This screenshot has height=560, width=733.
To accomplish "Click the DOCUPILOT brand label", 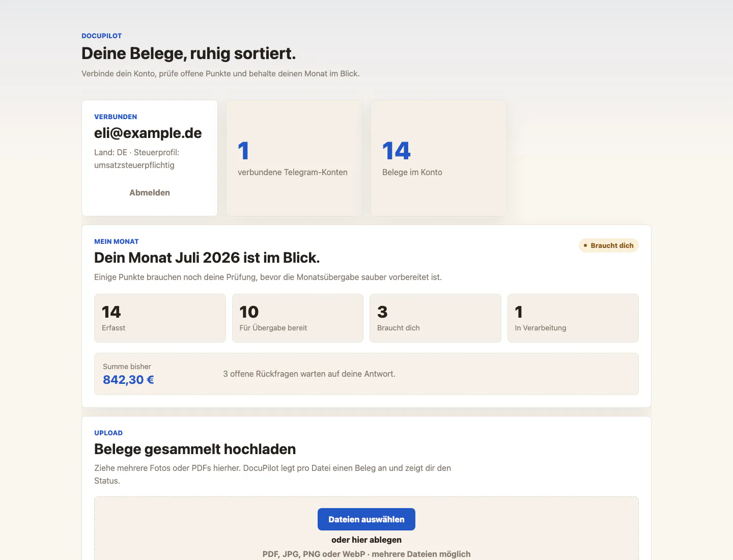I will pos(102,36).
